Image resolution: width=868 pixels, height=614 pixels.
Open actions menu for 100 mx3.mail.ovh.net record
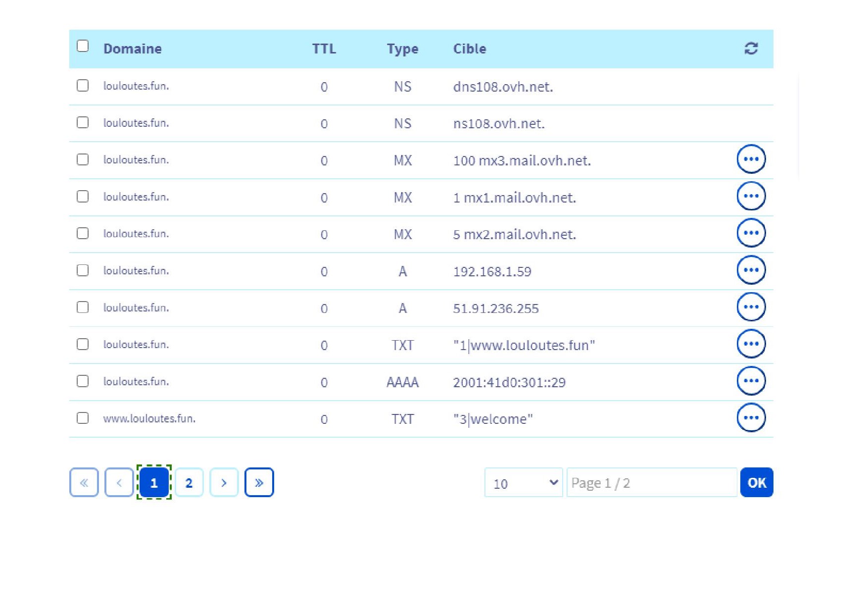click(751, 159)
